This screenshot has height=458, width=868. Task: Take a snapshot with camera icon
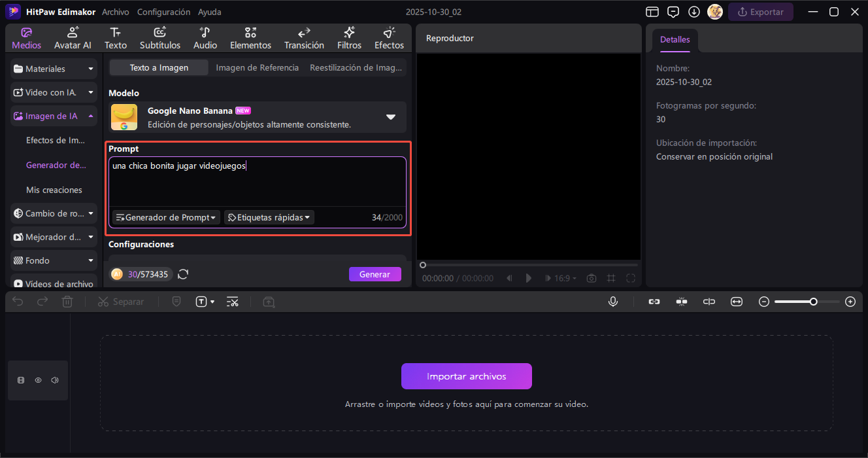point(591,278)
